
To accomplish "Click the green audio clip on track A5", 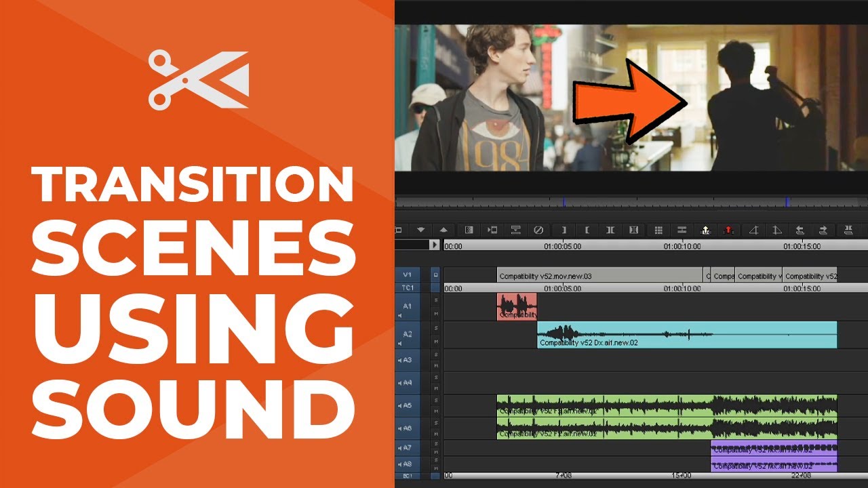I will 667,406.
